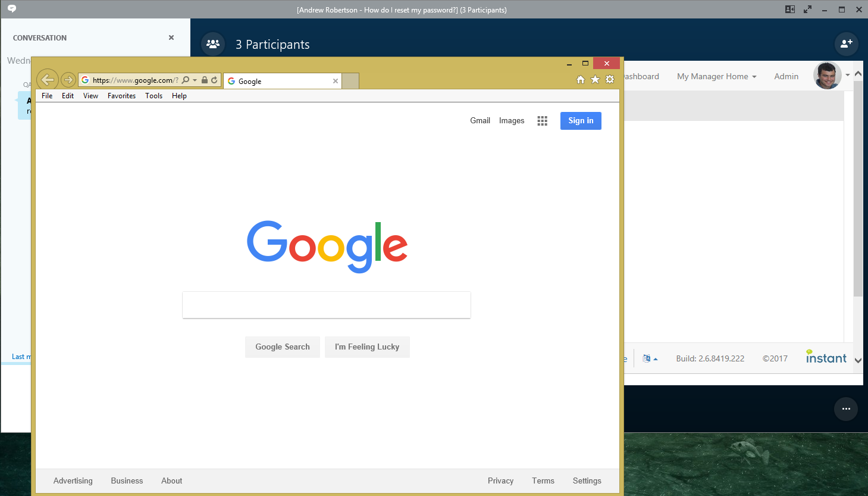Screen dimensions: 868x496
Task: Click the chat bubble icon in title bar
Action: (11, 9)
